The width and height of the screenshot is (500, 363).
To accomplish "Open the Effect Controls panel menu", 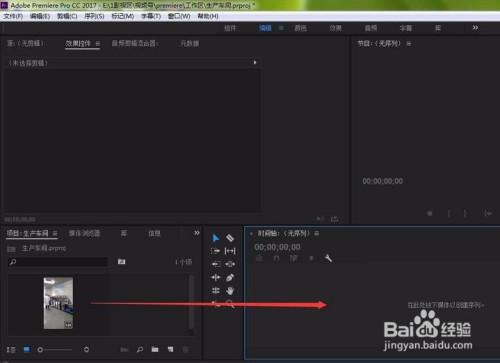I will (98, 44).
